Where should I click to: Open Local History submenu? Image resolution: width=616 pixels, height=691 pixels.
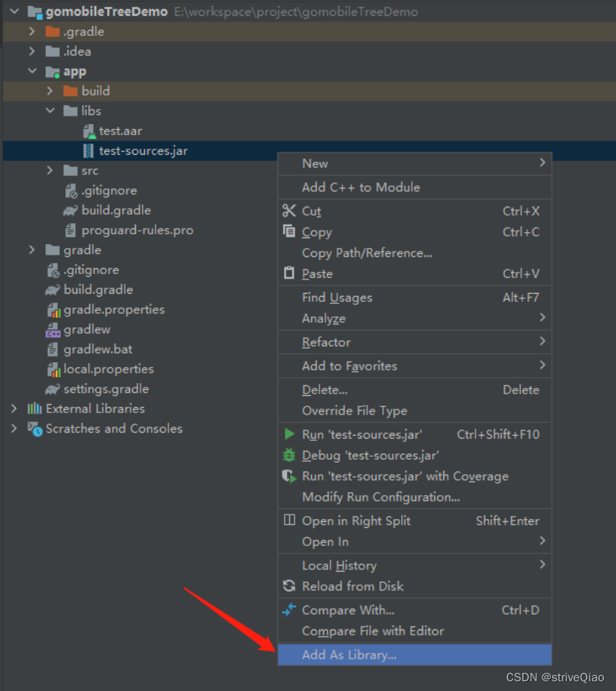(x=414, y=566)
